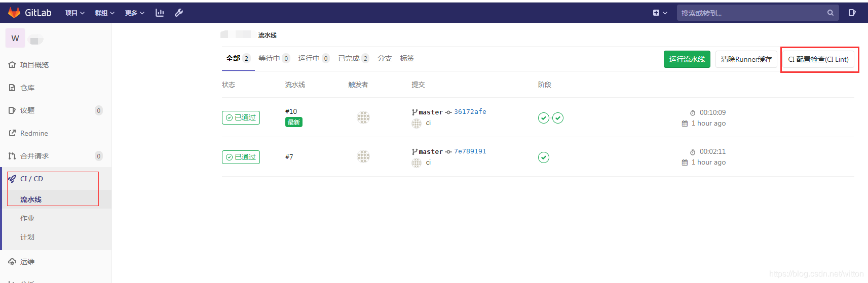Click master branch of pipeline #7
The height and width of the screenshot is (283, 868).
tap(431, 152)
